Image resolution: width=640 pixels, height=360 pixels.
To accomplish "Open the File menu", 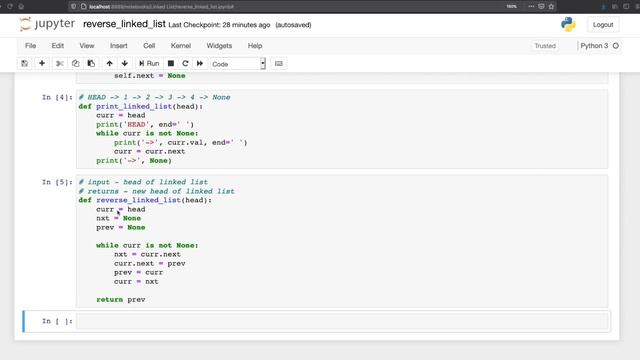I will pos(31,46).
